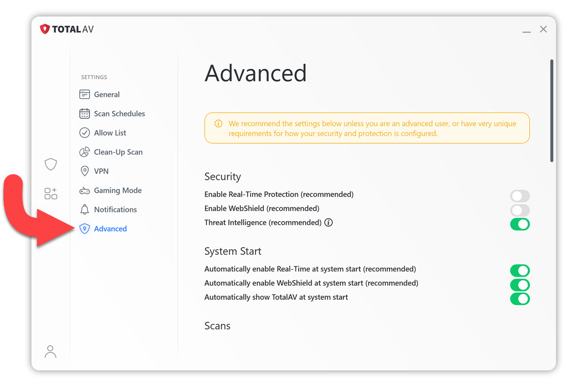Click the Threat Intelligence info icon
The image size is (580, 392).
[x=328, y=223]
